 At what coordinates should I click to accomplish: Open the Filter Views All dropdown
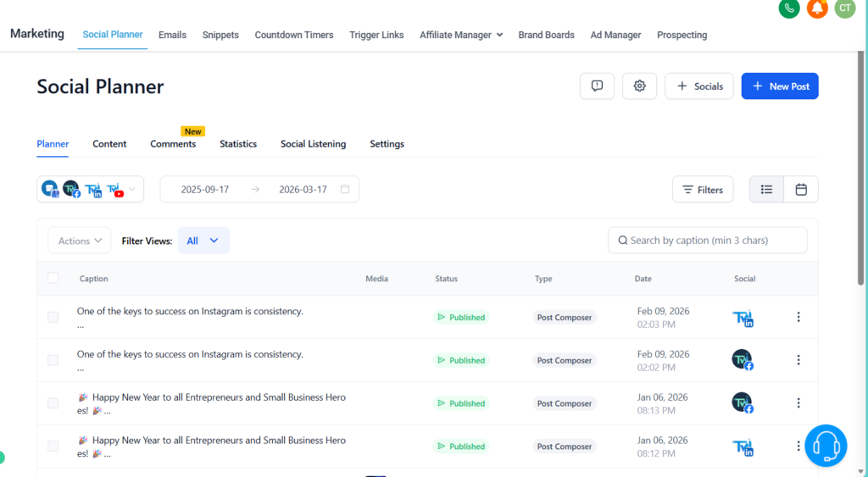click(203, 241)
